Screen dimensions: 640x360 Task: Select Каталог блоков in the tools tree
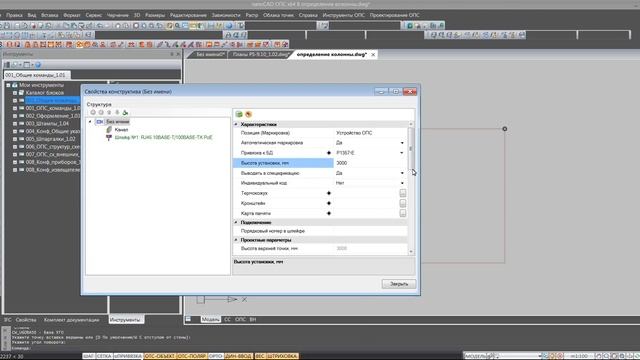(44, 93)
